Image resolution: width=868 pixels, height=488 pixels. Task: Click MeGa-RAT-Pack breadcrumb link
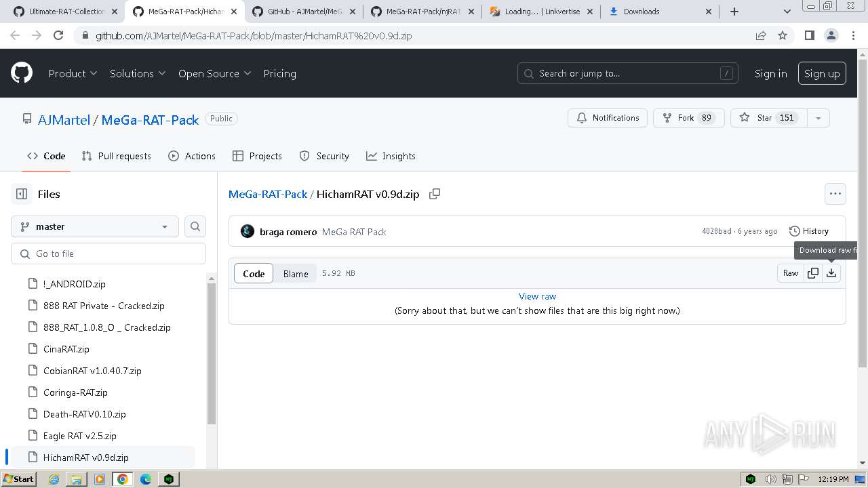pos(268,194)
